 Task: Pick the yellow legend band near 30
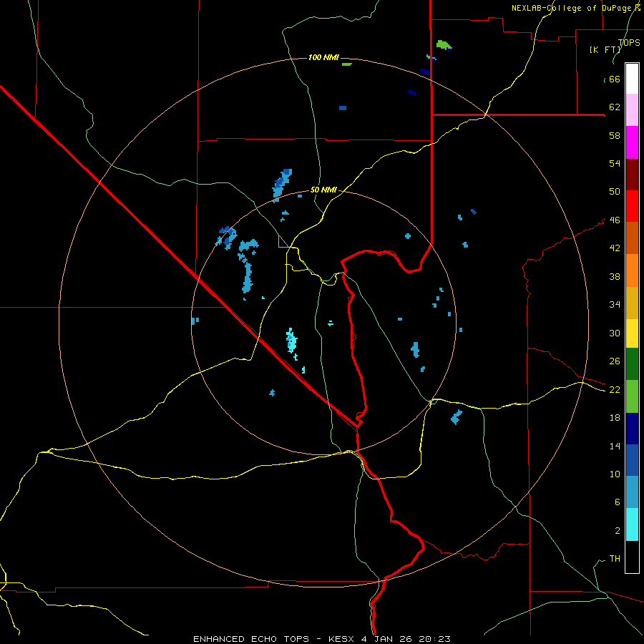(632, 333)
